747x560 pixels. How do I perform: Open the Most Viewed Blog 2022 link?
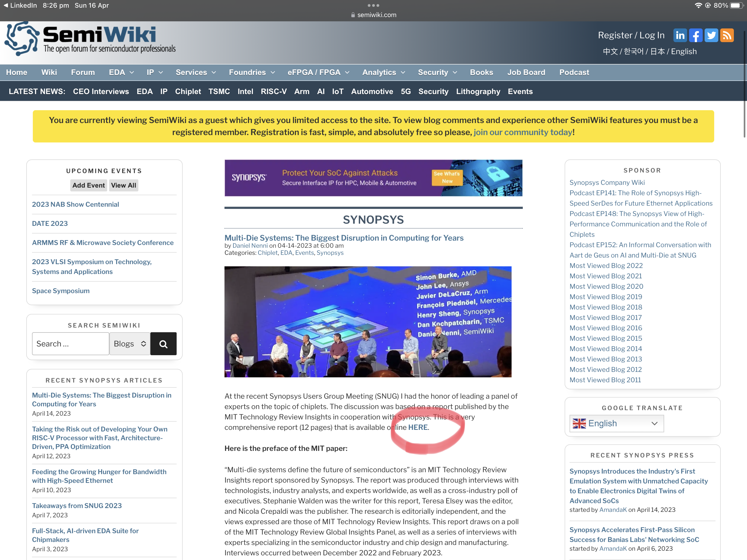click(x=606, y=266)
